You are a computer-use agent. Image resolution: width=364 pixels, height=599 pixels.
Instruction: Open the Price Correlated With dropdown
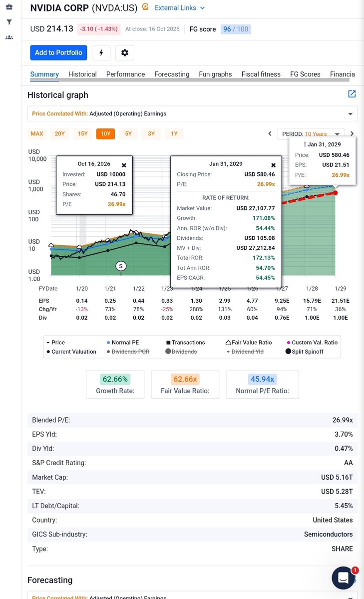click(x=192, y=114)
